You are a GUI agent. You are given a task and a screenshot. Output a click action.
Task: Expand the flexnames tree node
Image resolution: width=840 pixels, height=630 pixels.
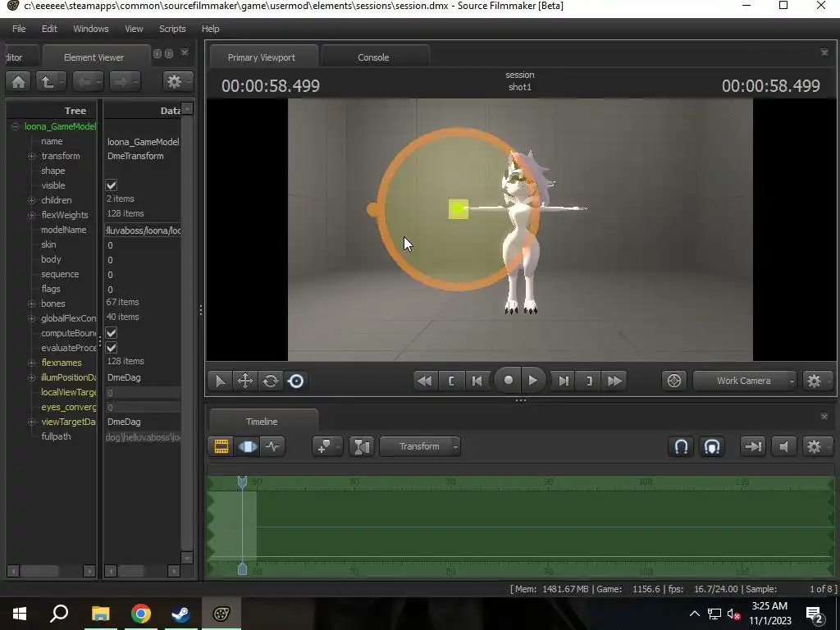tap(32, 363)
